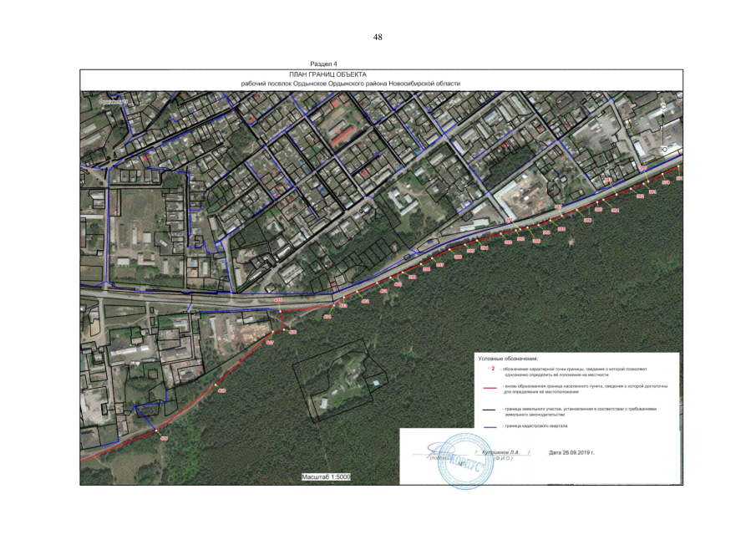Click the subtitle 'рабочий поселок Ордынское' line
This screenshot has width=756, height=535.
350,83
